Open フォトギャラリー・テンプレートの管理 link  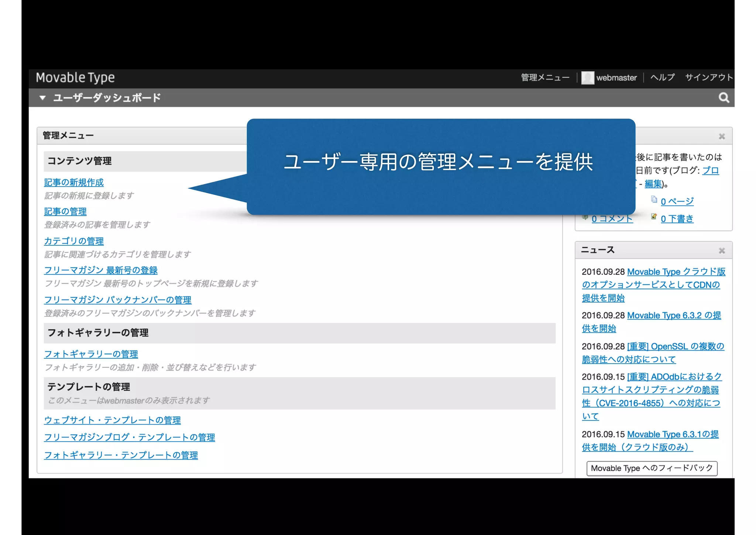click(121, 455)
